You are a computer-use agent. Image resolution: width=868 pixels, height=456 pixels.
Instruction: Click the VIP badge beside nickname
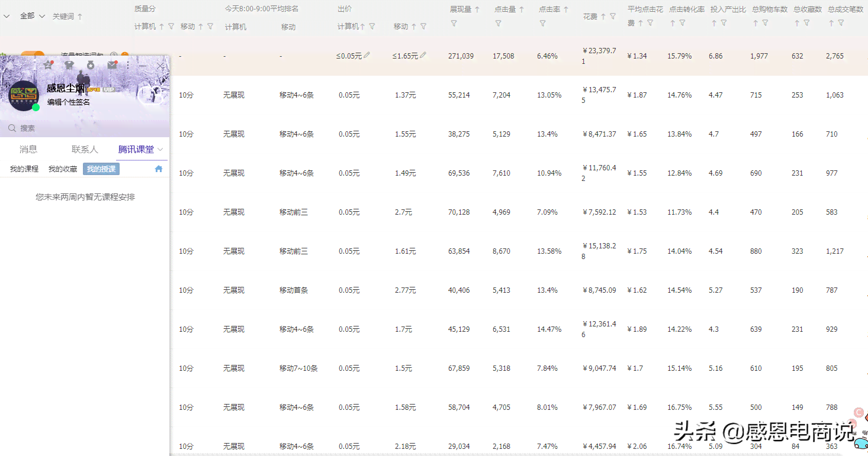(108, 89)
